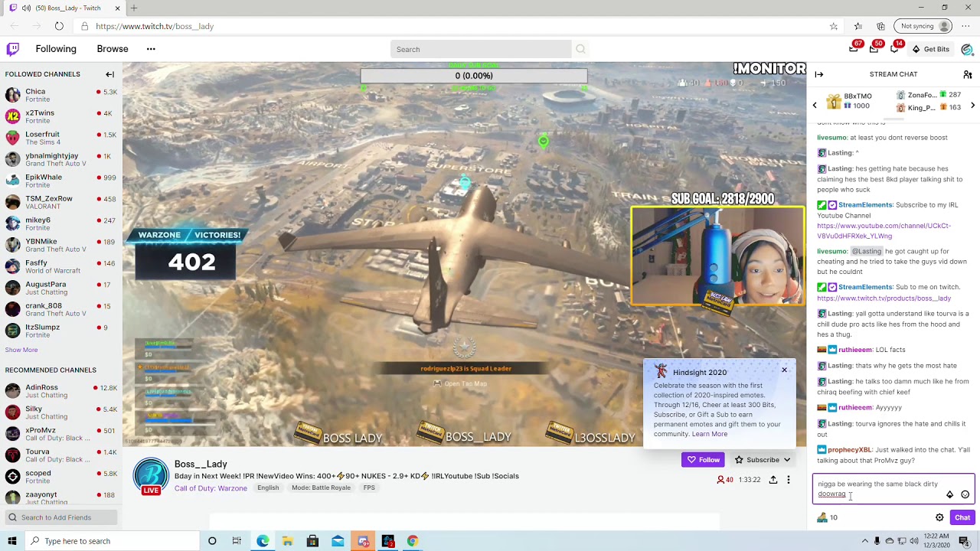Image resolution: width=980 pixels, height=551 pixels.
Task: Click the English tag
Action: (268, 488)
